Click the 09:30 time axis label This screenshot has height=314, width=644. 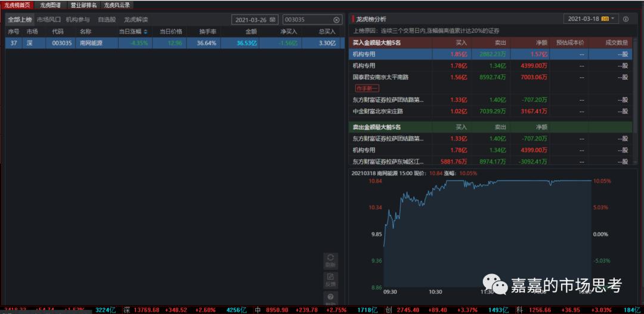(x=390, y=292)
